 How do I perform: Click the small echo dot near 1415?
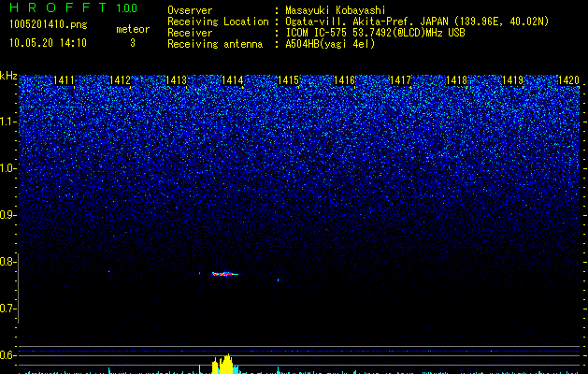[278, 280]
